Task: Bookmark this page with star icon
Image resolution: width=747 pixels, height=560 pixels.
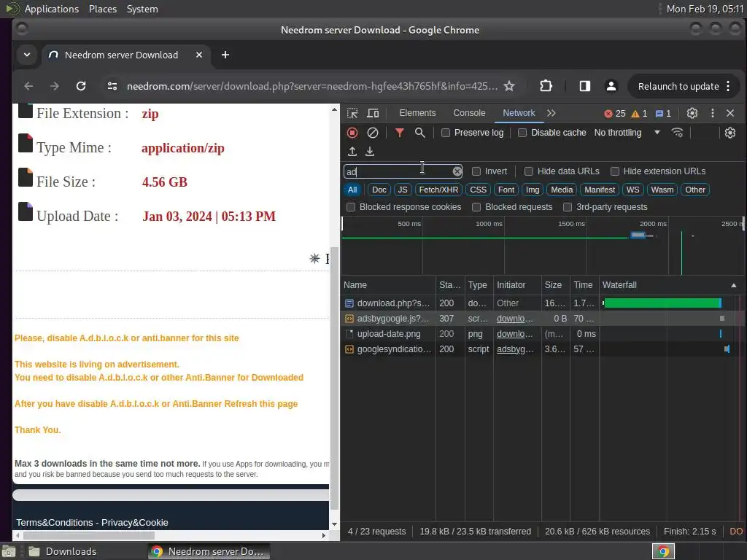Action: (x=509, y=86)
